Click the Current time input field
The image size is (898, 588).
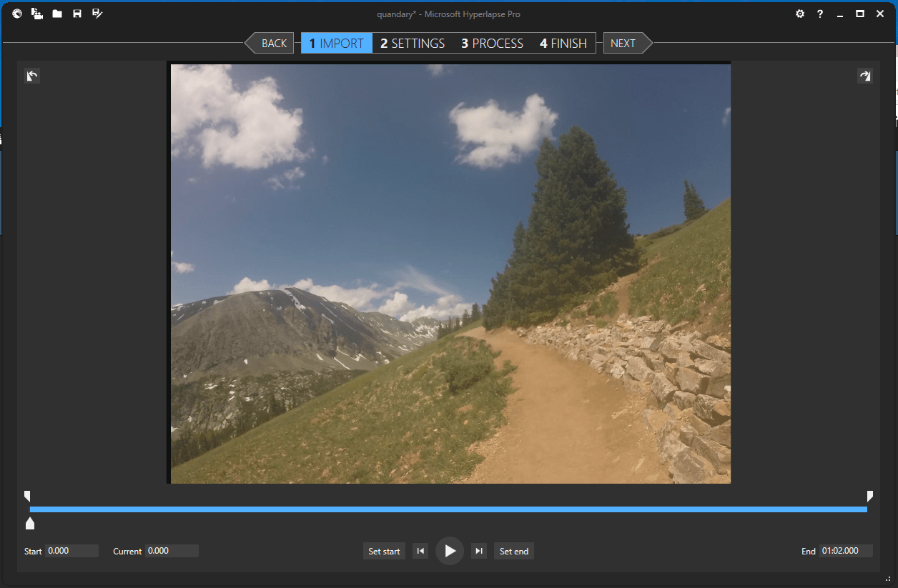(172, 551)
